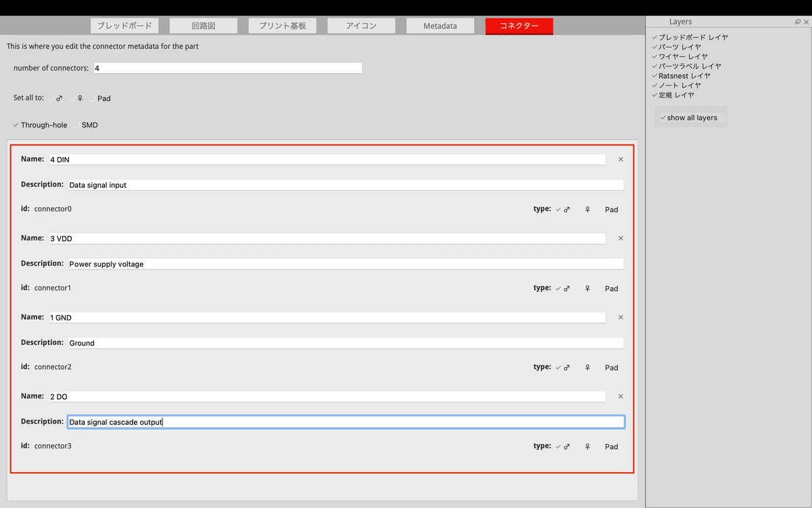Select the SMD option
The width and height of the screenshot is (812, 508).
click(86, 125)
